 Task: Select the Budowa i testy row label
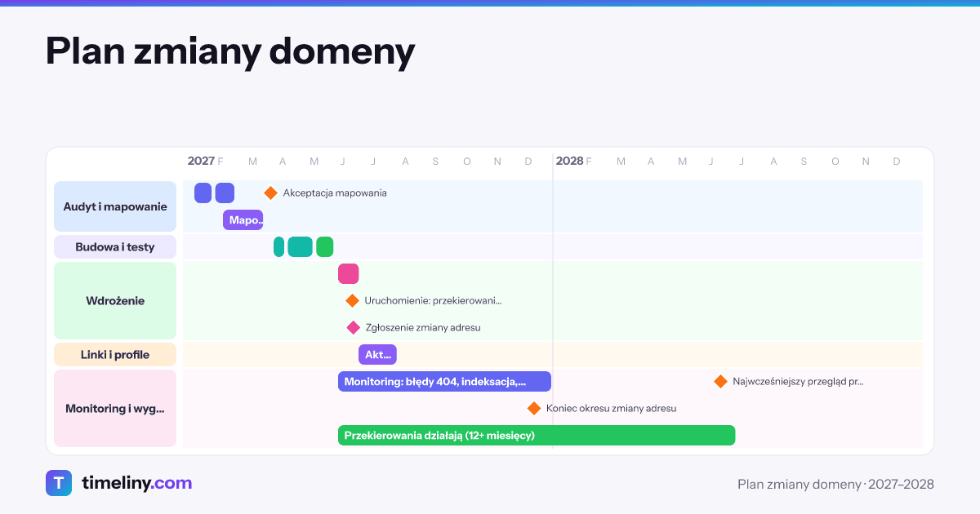115,246
